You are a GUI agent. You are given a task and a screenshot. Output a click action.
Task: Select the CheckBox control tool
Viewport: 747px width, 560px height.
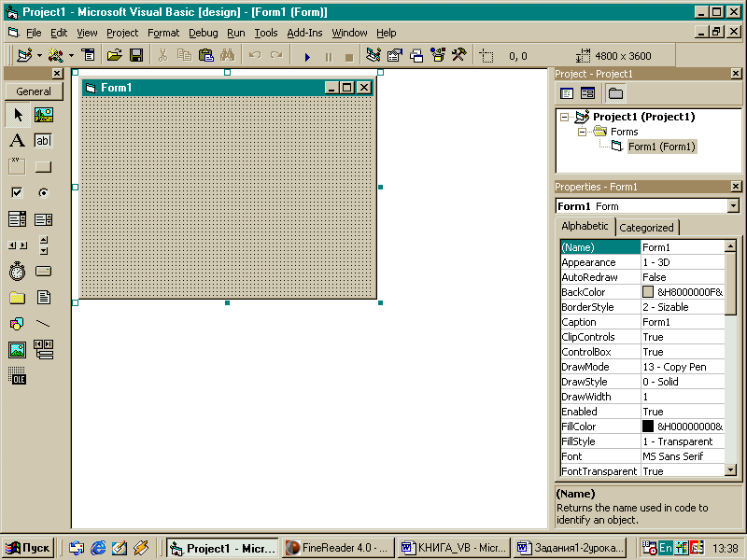pyautogui.click(x=18, y=193)
